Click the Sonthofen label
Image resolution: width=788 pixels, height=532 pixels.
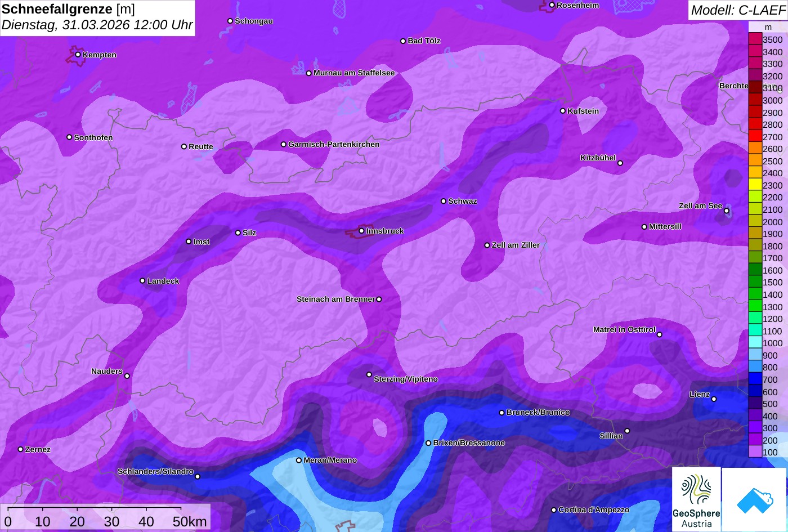tap(93, 137)
